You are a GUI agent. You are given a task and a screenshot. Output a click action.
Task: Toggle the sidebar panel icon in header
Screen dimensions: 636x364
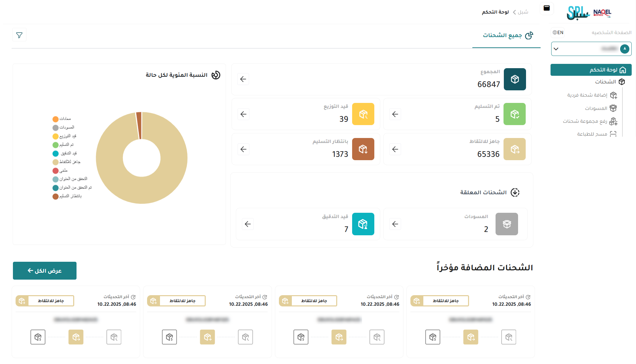click(547, 8)
